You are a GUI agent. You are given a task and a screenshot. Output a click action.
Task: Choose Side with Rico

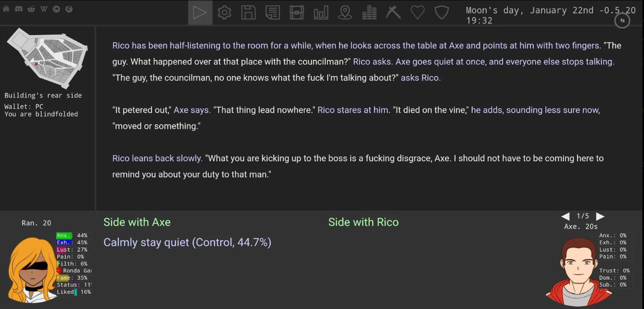363,222
